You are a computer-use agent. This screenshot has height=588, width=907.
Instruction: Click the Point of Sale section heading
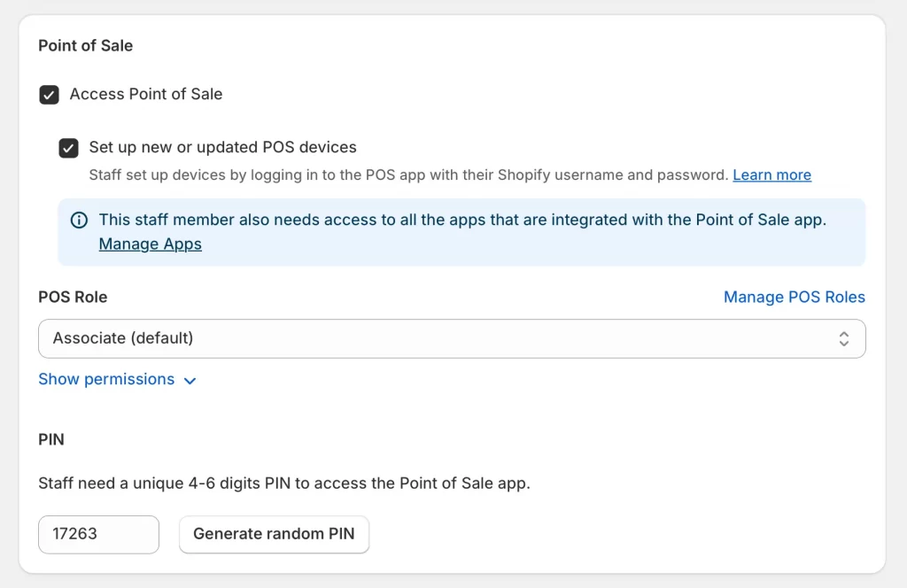click(x=86, y=45)
